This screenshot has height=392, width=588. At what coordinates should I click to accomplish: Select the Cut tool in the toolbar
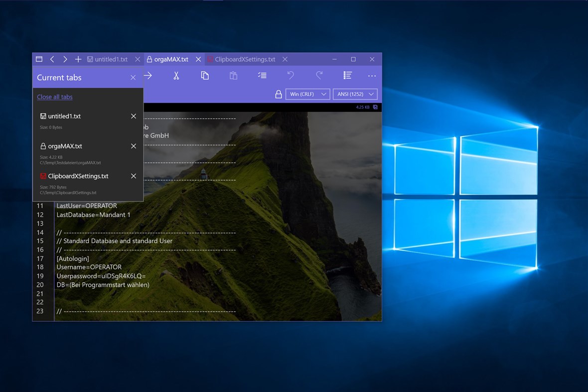(x=176, y=75)
